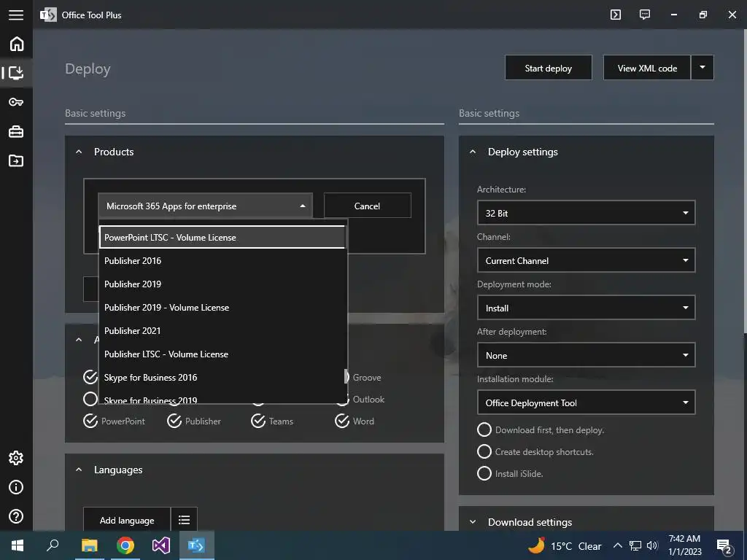The width and height of the screenshot is (747, 560).
Task: Expand the Download settings section
Action: point(473,522)
